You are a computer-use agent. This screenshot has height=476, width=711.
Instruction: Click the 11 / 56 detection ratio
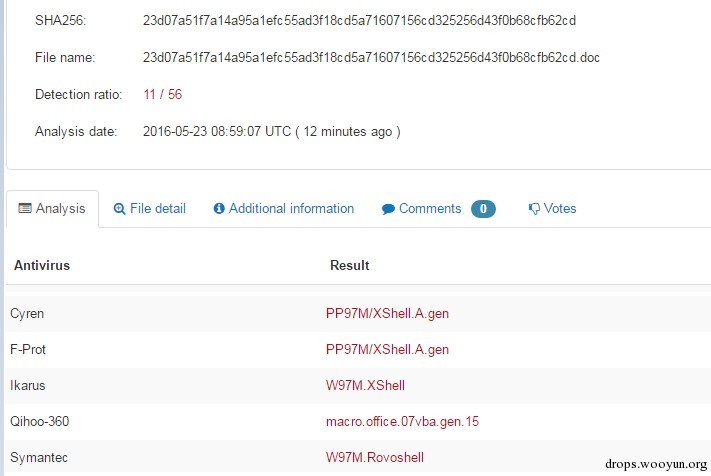point(162,95)
